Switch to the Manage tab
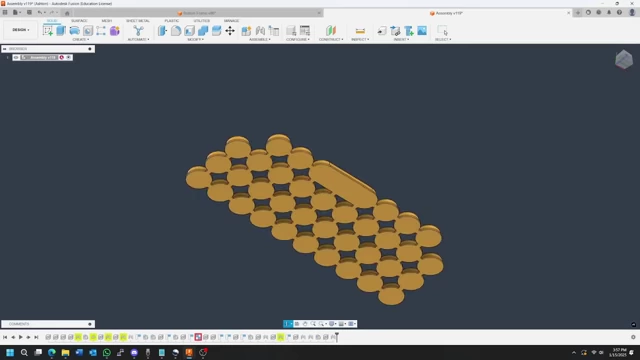Viewport: 640px width, 360px height. 231,20
